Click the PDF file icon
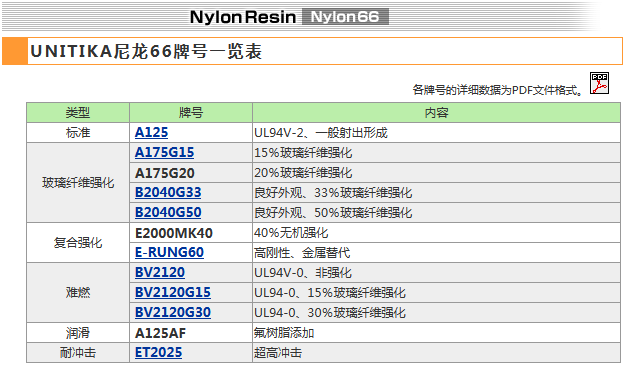Image resolution: width=623 pixels, height=365 pixels. tap(599, 83)
